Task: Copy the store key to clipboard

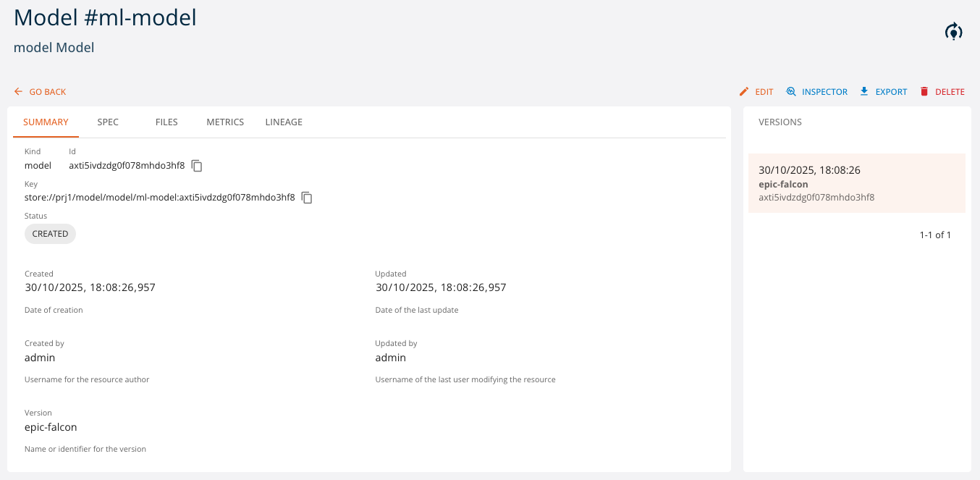Action: click(x=307, y=198)
